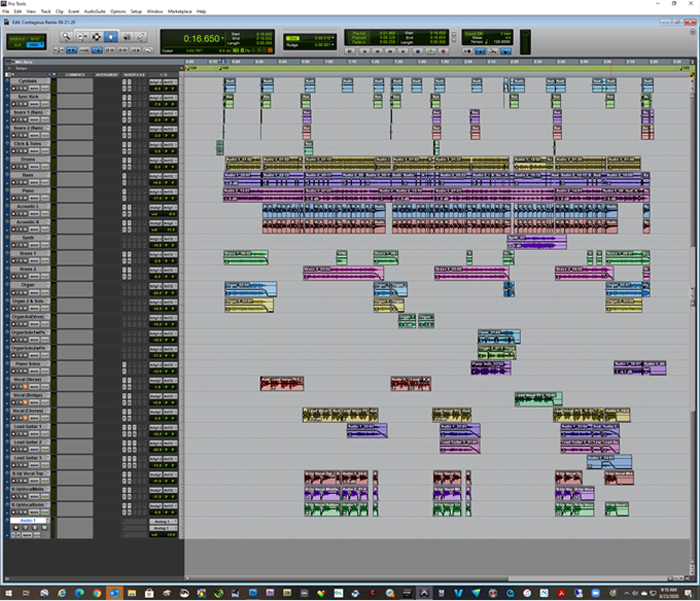
Task: Open the AudioSuite menu
Action: 97,11
